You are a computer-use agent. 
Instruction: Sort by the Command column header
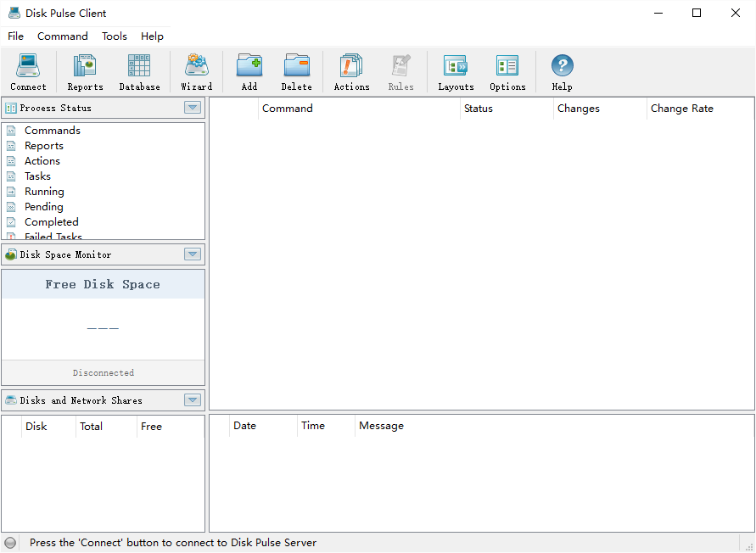pyautogui.click(x=359, y=109)
